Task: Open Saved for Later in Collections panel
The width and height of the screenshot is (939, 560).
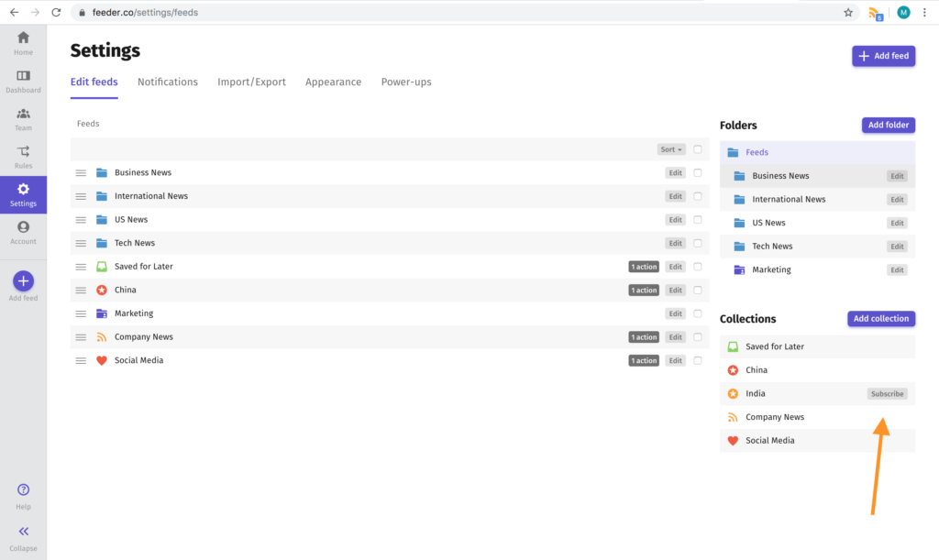Action: (817, 346)
